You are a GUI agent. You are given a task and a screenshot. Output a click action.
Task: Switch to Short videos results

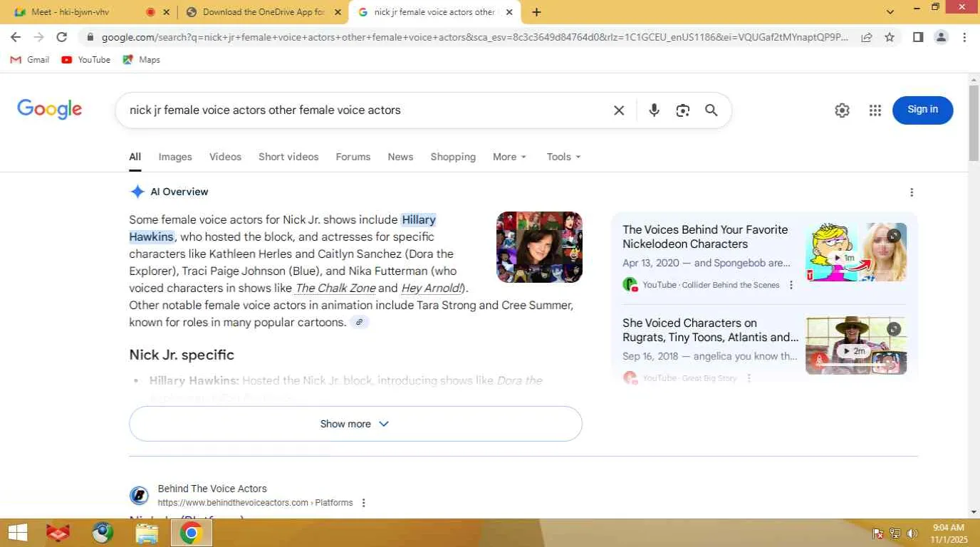pos(288,157)
